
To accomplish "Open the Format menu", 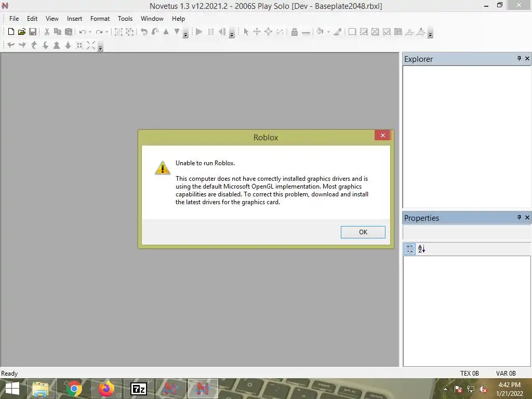I will click(x=100, y=19).
